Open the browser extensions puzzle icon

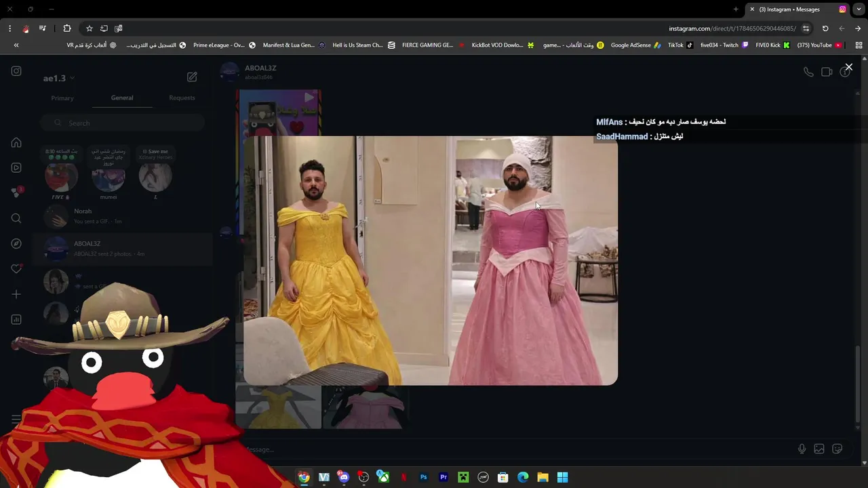[67, 28]
